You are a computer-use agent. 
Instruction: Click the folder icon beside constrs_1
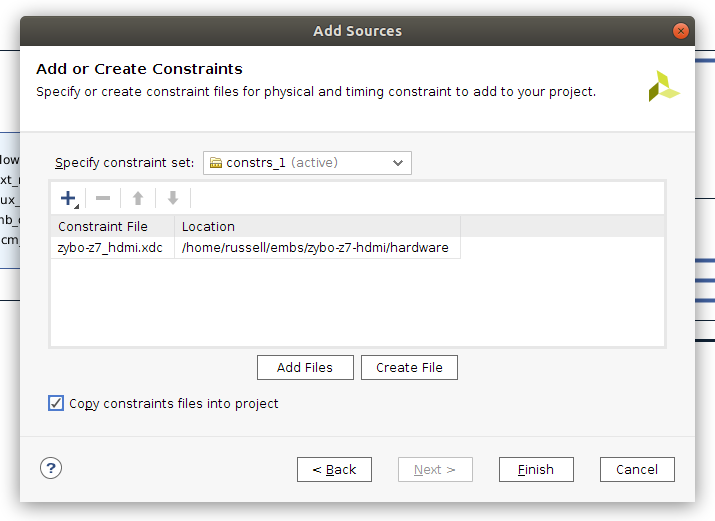(216, 163)
